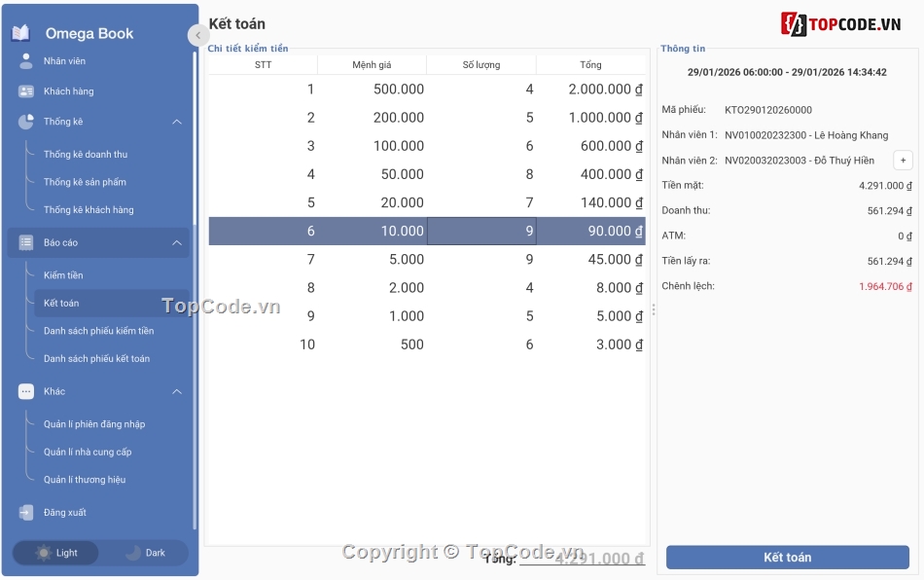Screen dimensions: 924x580
Task: Open Quản lí phiên đăng nhập
Action: tap(112, 423)
